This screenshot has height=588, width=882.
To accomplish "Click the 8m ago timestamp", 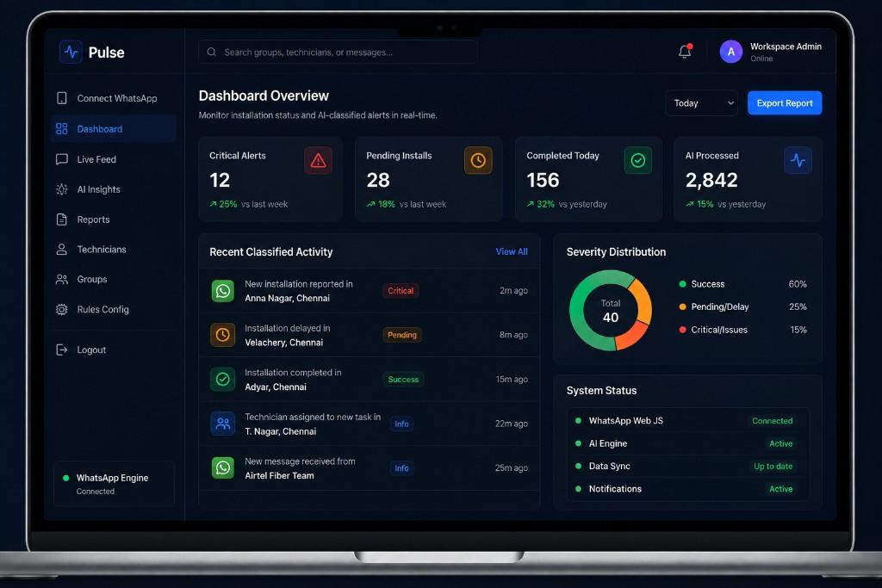I will [513, 335].
